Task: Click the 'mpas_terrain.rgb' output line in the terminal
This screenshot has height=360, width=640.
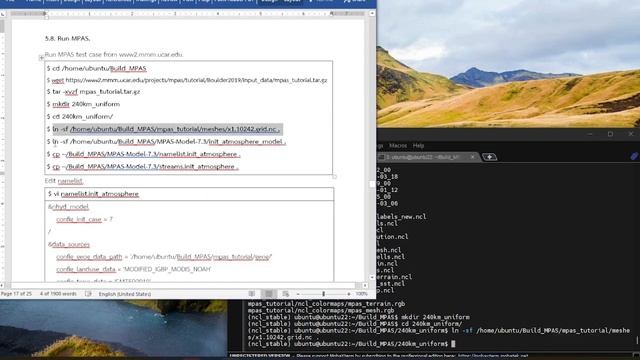Action: pos(327,304)
